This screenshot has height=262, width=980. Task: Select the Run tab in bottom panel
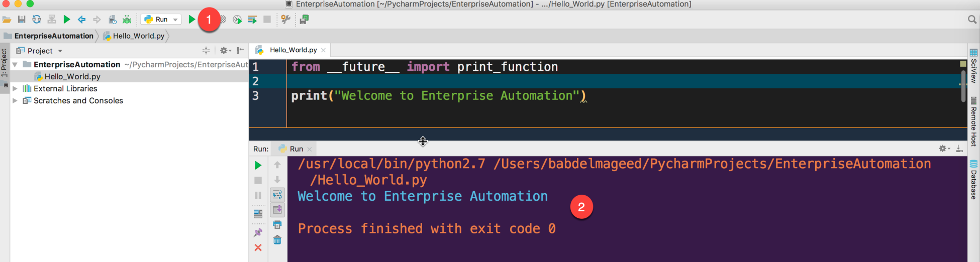[296, 149]
